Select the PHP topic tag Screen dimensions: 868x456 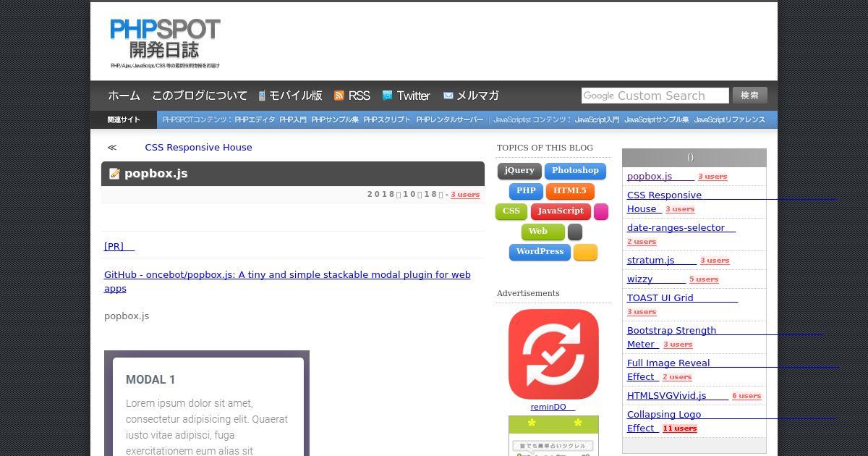526,192
